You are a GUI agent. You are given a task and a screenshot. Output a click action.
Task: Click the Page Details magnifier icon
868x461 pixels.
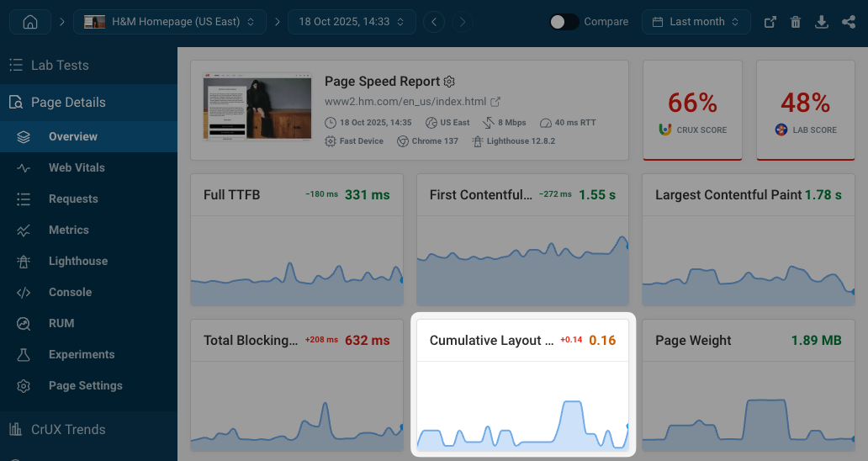pos(16,103)
